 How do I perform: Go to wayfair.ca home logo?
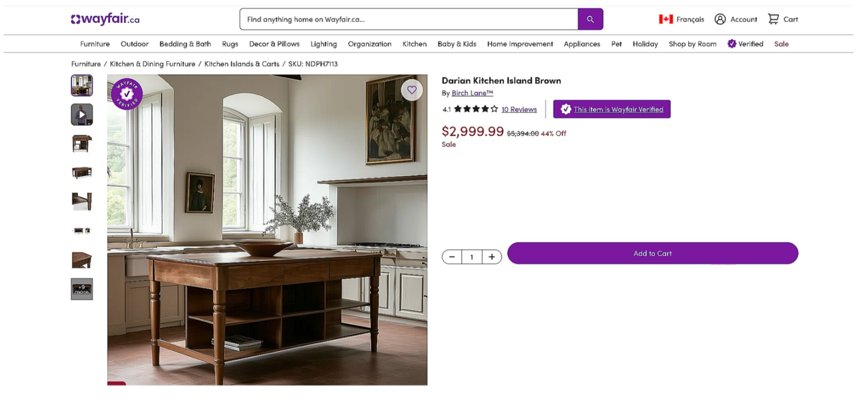coord(105,19)
